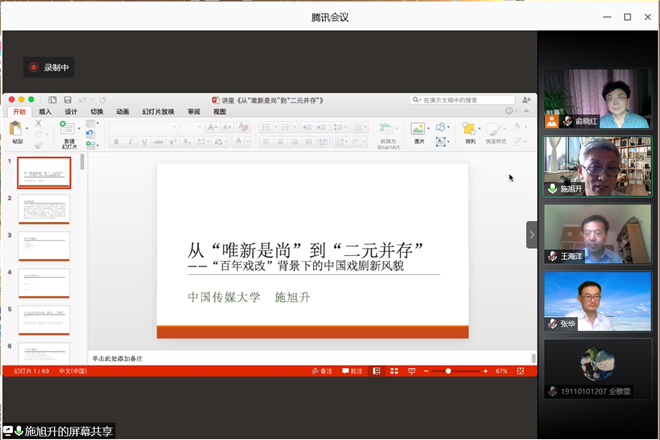Screen dimensions: 660x440
Task: Toggle bold formatting in the ribbon
Action: pyautogui.click(x=117, y=142)
